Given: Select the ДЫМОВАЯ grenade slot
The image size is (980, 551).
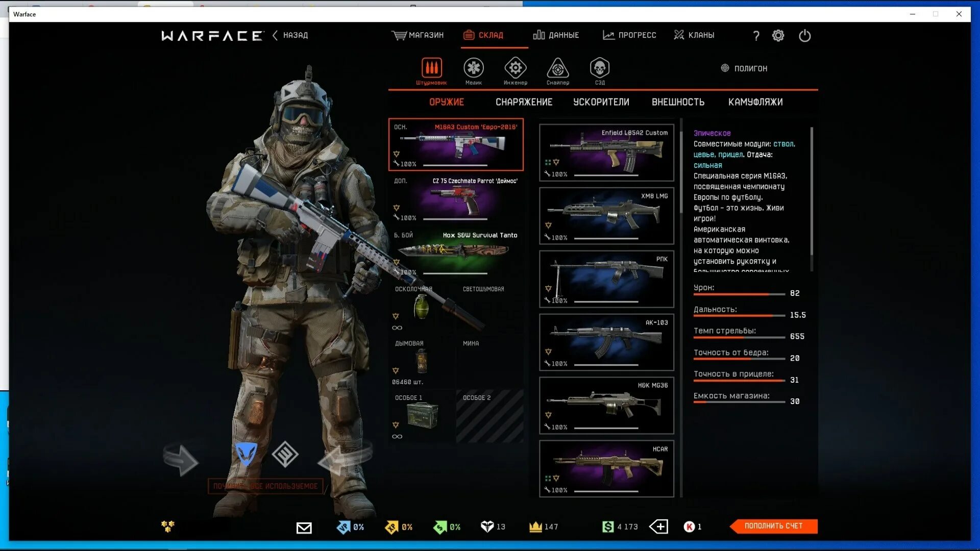Looking at the screenshot, I should (x=422, y=362).
